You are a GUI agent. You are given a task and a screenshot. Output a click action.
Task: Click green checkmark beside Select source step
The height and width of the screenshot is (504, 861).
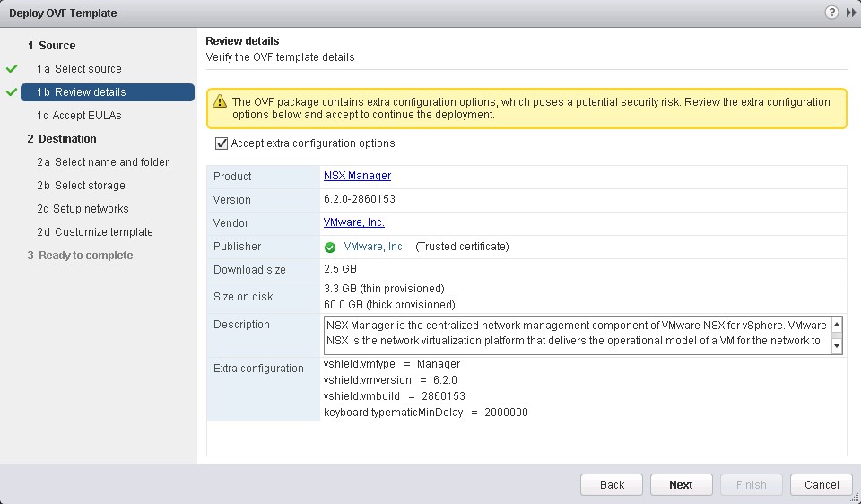(x=12, y=69)
